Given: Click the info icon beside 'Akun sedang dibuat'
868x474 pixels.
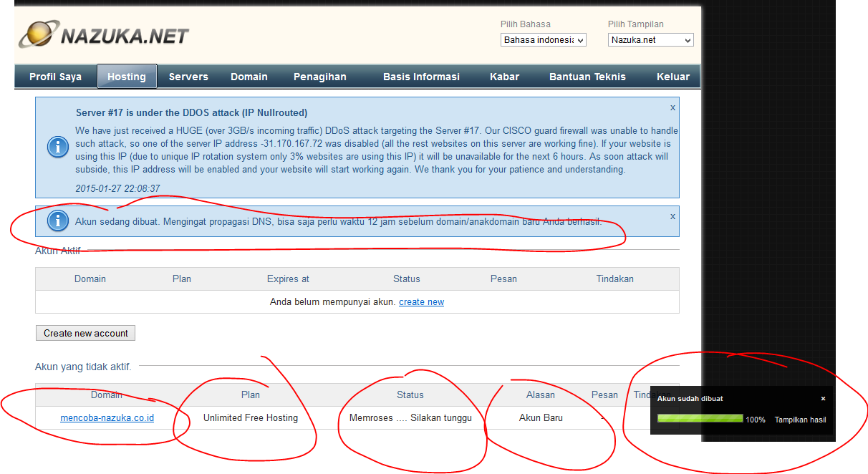Looking at the screenshot, I should (x=57, y=221).
